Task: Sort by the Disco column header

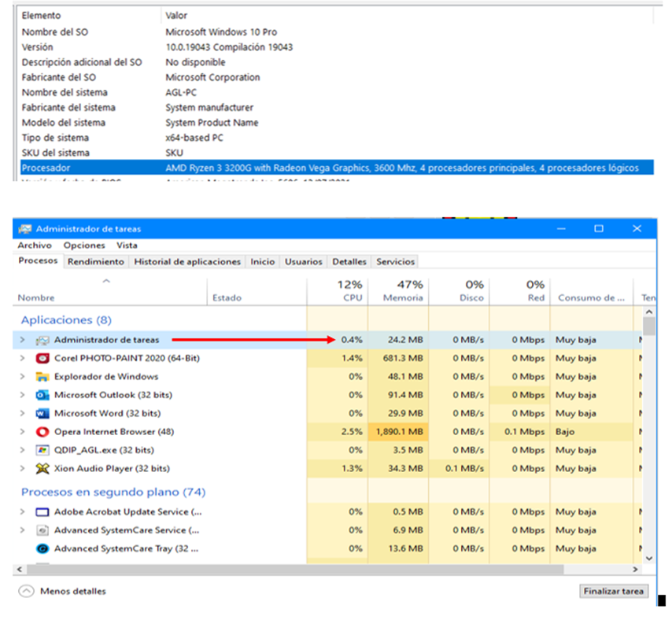Action: click(x=459, y=291)
